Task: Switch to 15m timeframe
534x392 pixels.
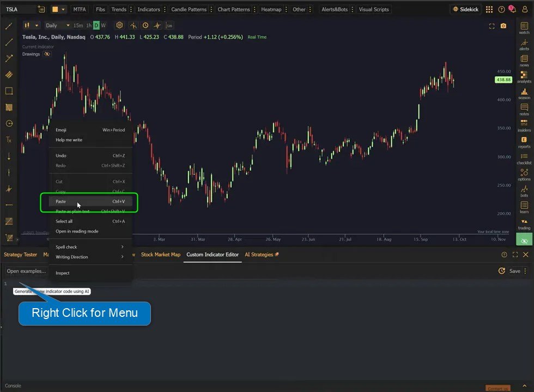Action: tap(78, 25)
